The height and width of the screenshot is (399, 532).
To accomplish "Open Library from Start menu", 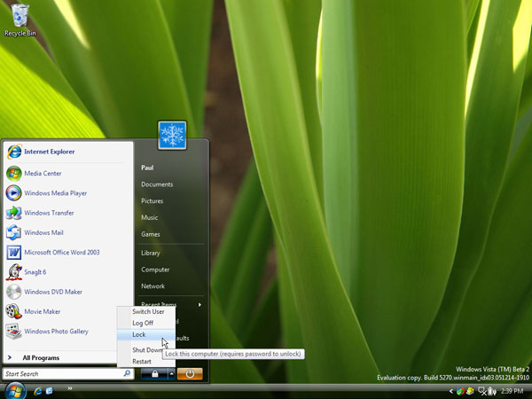I will [151, 253].
